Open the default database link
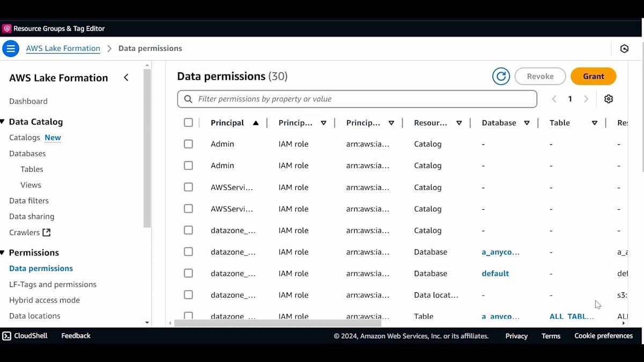This screenshot has height=362, width=644. pos(495,273)
